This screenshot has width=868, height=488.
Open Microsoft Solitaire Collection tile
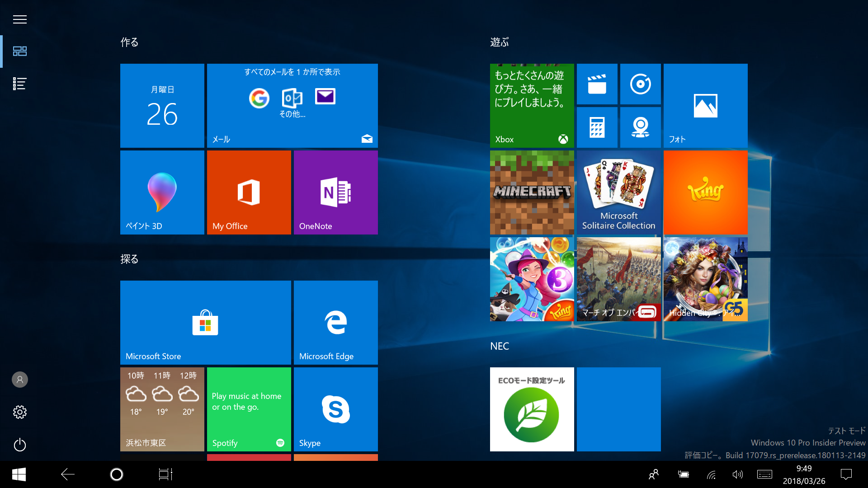click(619, 192)
